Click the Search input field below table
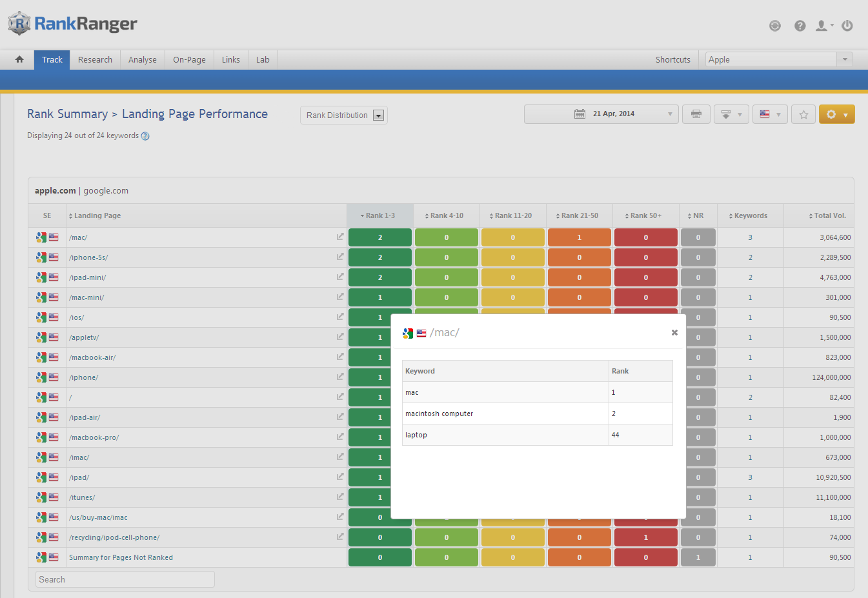The height and width of the screenshot is (598, 868). [x=125, y=579]
